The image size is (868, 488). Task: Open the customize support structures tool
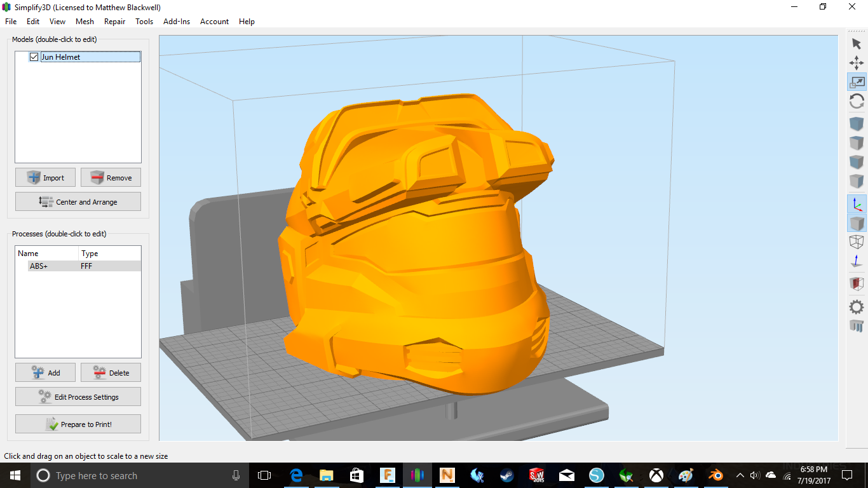tap(857, 326)
